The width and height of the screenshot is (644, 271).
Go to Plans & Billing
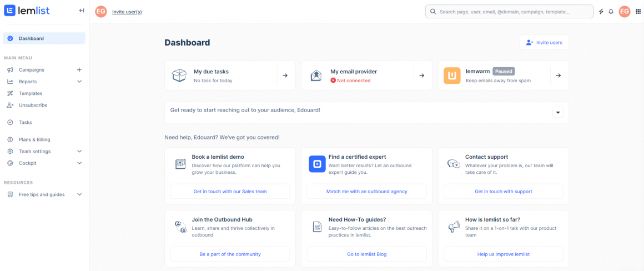pyautogui.click(x=34, y=140)
